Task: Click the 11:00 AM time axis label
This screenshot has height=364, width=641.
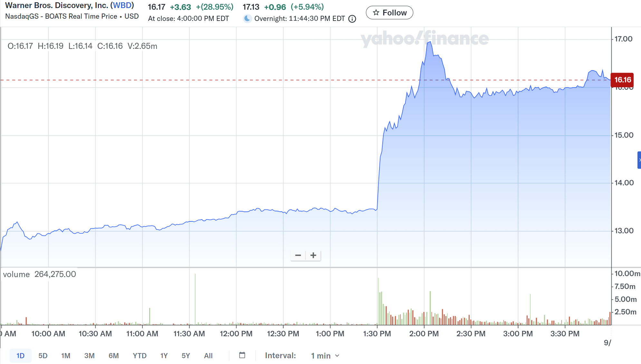Action: point(142,334)
